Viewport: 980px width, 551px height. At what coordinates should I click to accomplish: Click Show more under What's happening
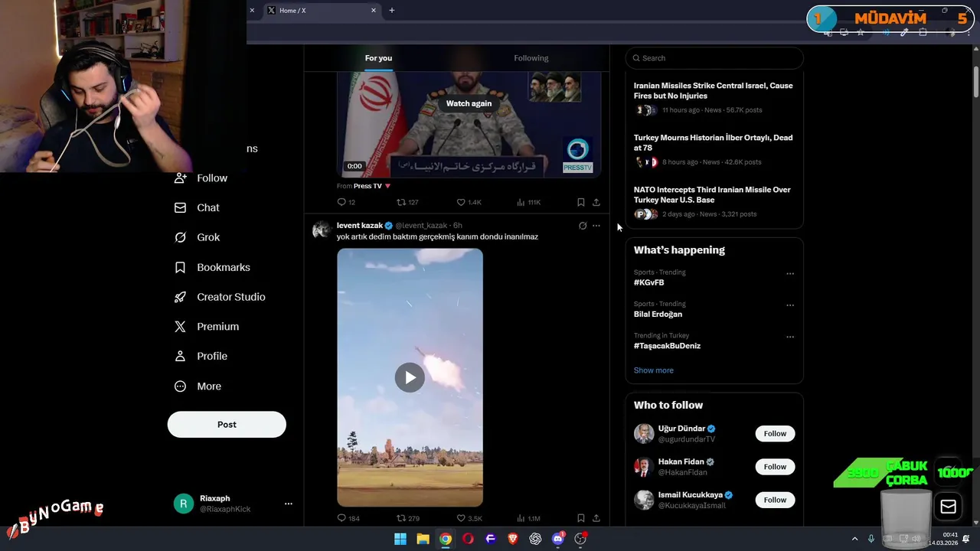[654, 370]
